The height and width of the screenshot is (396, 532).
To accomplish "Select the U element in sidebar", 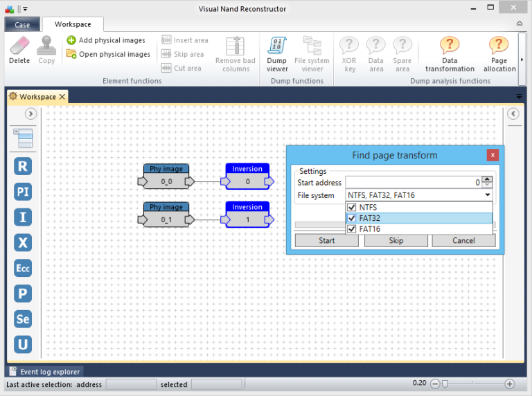I will click(x=23, y=345).
